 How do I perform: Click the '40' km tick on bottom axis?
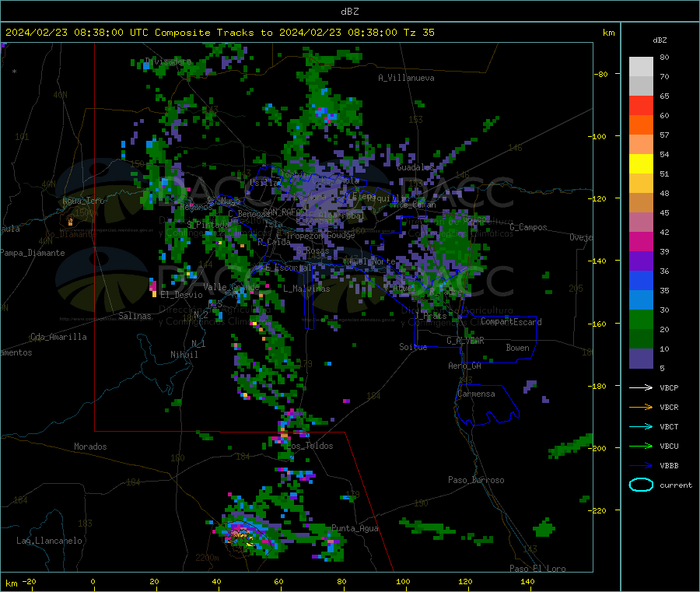click(216, 581)
